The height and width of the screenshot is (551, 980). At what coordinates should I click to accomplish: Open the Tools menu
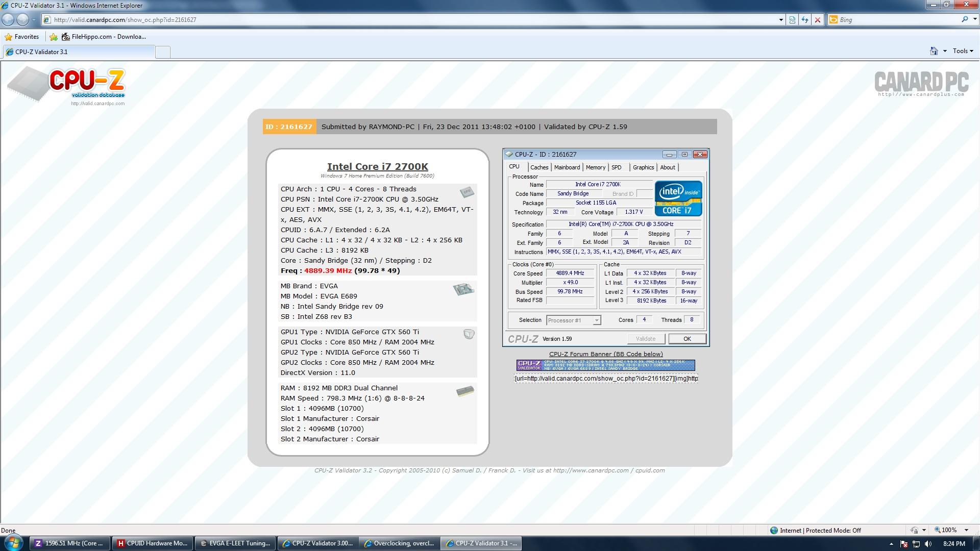963,51
